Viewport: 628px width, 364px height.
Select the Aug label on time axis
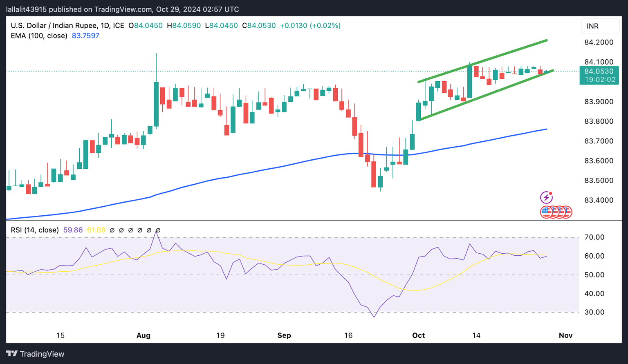click(144, 335)
